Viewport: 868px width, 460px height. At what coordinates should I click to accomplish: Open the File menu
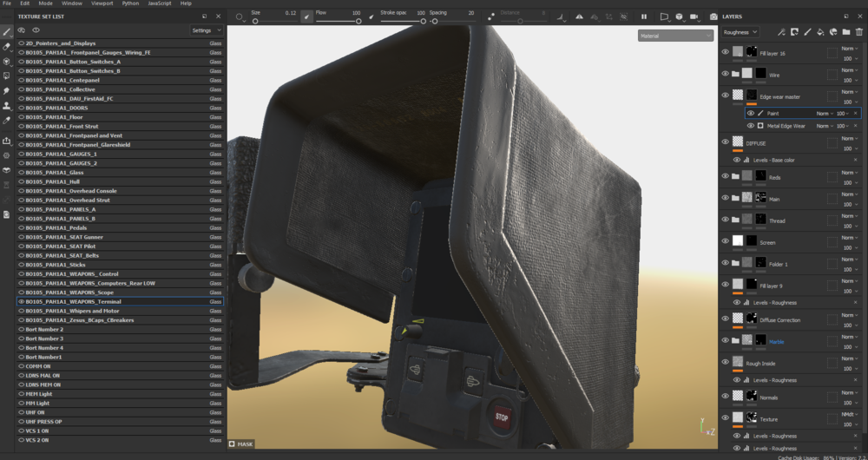7,3
